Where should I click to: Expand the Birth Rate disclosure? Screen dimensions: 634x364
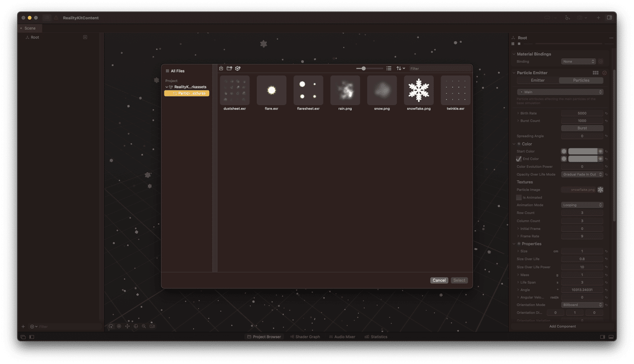[518, 113]
